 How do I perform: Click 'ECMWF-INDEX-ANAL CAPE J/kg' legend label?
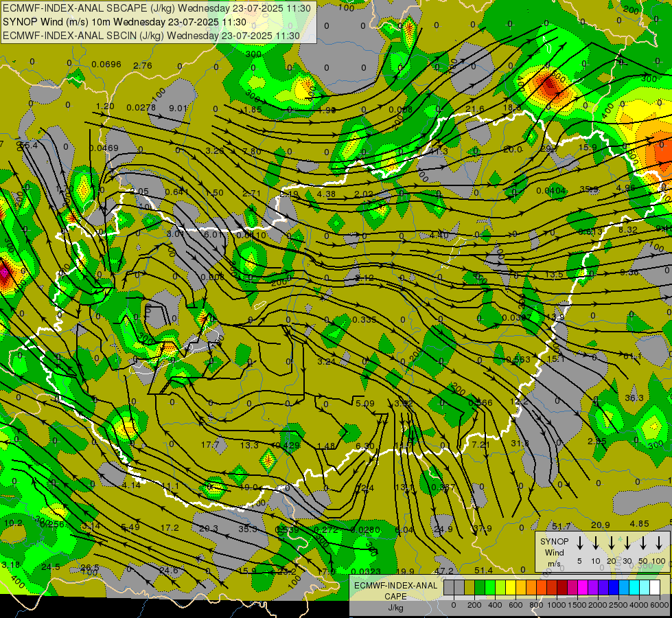(x=395, y=596)
